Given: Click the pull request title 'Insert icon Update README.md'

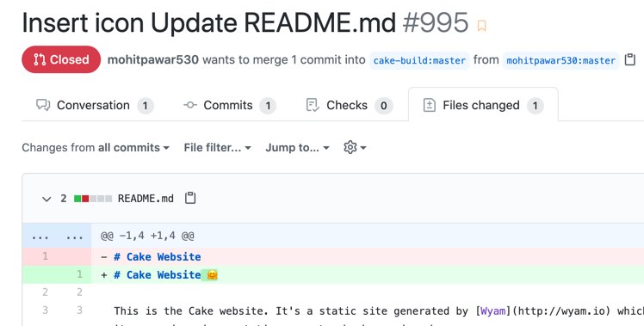Looking at the screenshot, I should [209, 22].
